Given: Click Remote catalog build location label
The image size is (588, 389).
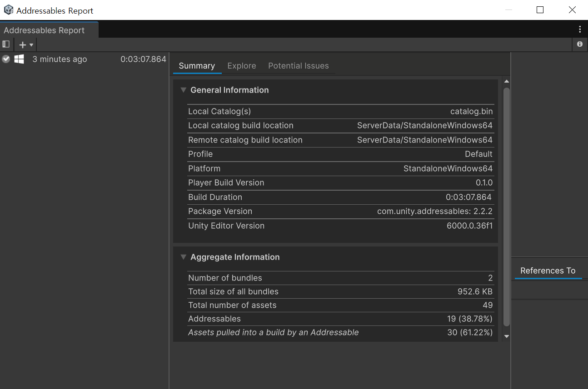Looking at the screenshot, I should (245, 140).
